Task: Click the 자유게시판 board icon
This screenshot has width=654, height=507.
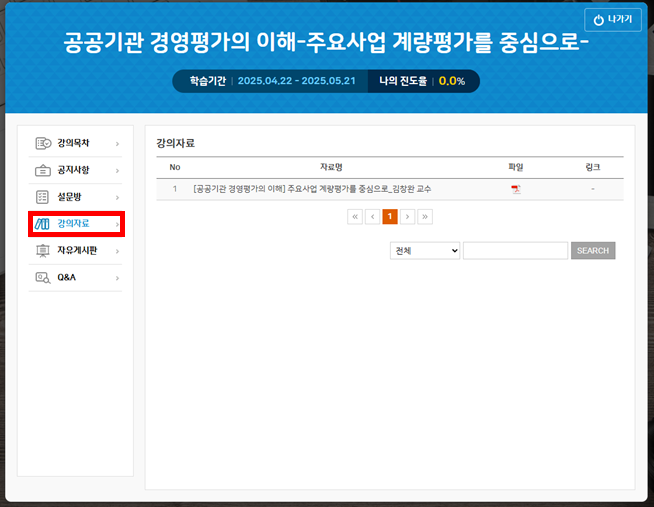Action: tap(42, 250)
